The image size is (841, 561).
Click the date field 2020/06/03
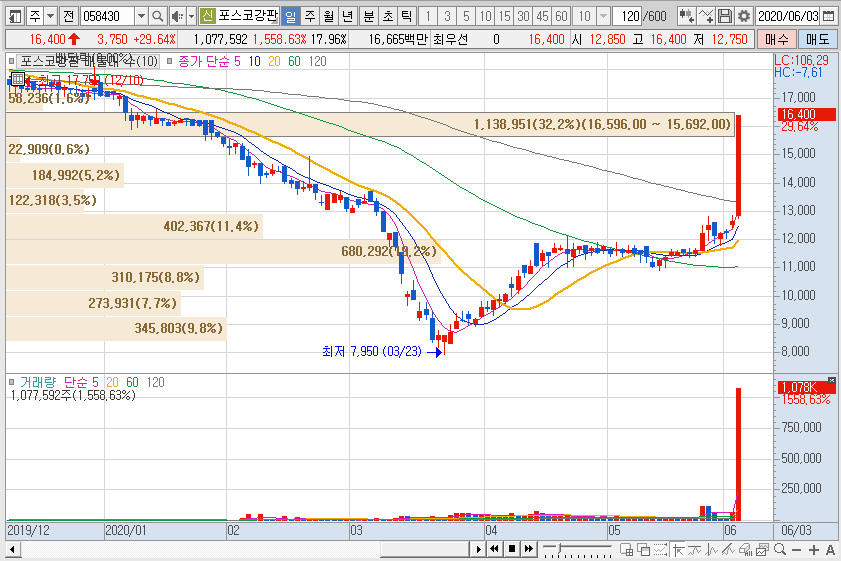pyautogui.click(x=788, y=16)
